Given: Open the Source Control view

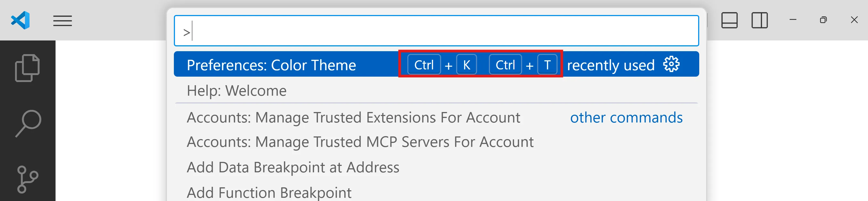Looking at the screenshot, I should pyautogui.click(x=27, y=179).
